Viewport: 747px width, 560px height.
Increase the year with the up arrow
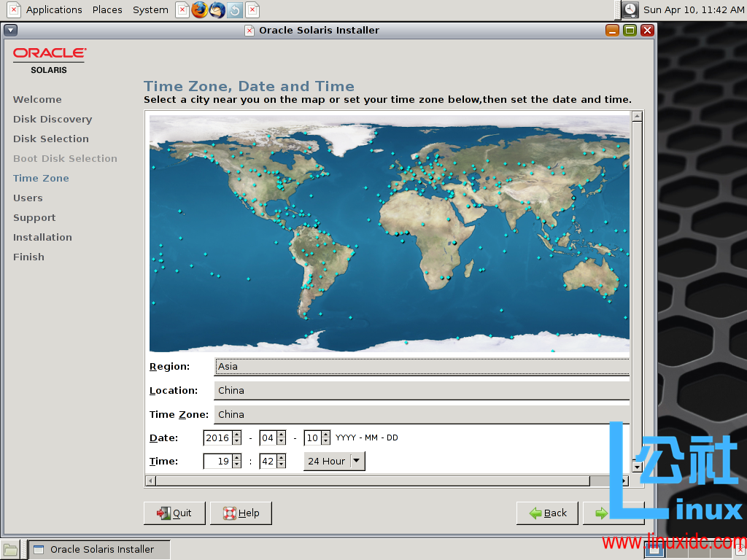coord(237,435)
